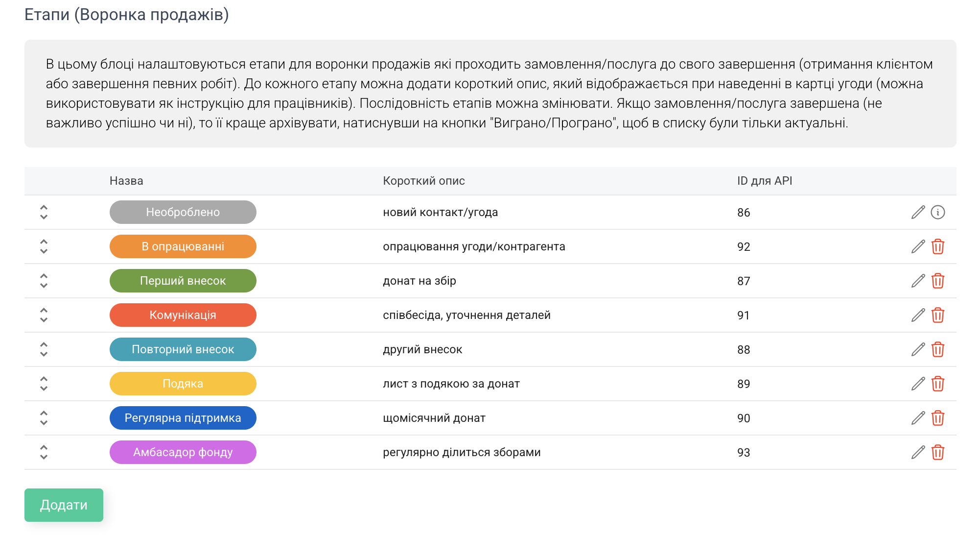Image resolution: width=980 pixels, height=535 pixels.
Task: Edit the Необроблено stage with pencil icon
Action: pos(918,212)
